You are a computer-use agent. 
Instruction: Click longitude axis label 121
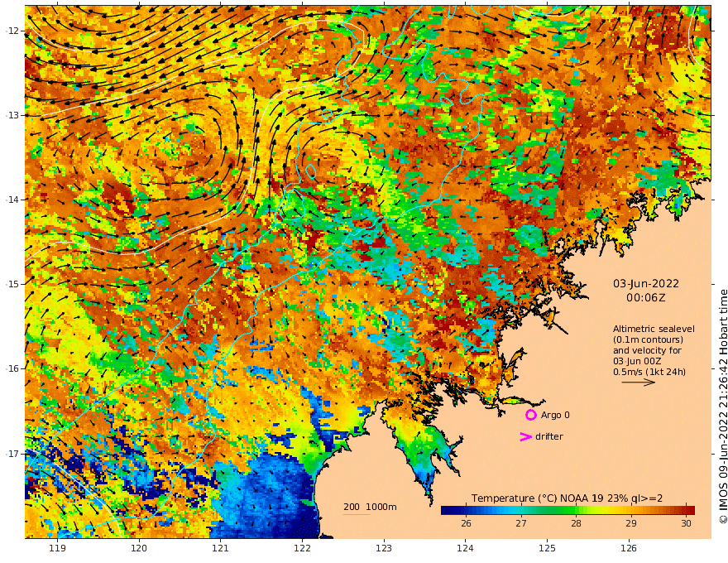click(221, 549)
